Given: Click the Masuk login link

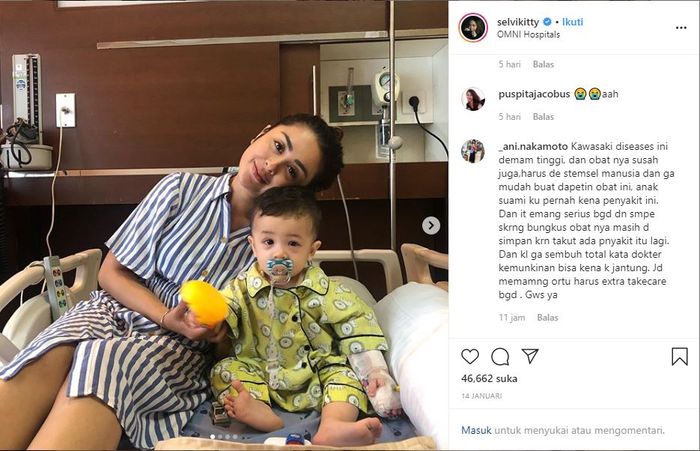Looking at the screenshot, I should pyautogui.click(x=476, y=430).
